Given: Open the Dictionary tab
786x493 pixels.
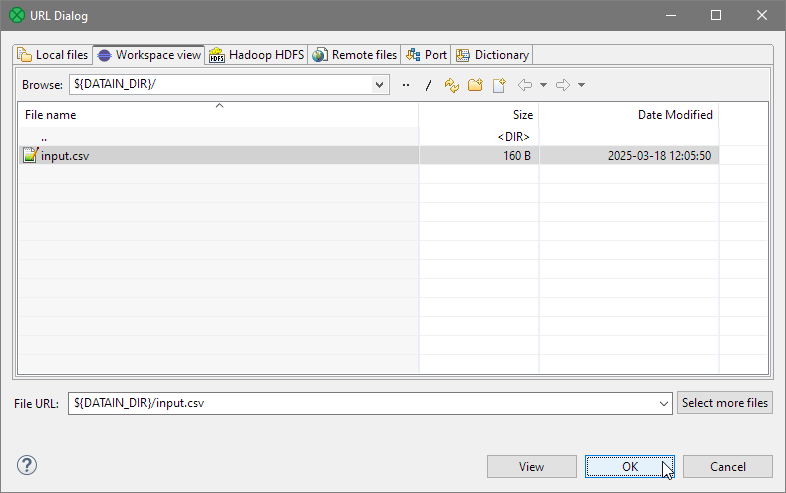Looking at the screenshot, I should coord(492,55).
